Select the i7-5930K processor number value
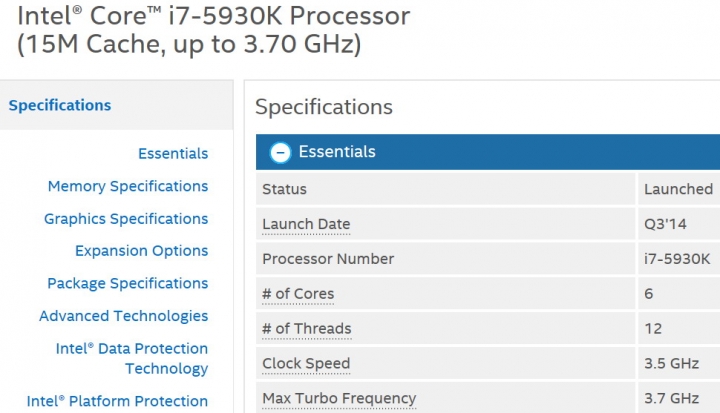The width and height of the screenshot is (720, 413). tap(677, 259)
